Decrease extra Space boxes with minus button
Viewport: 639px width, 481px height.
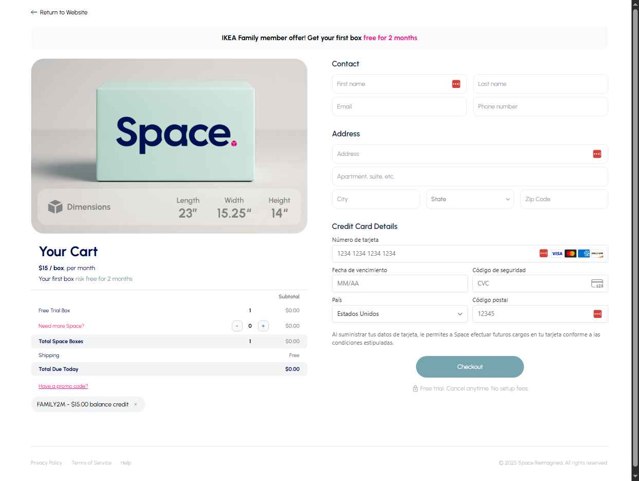tap(237, 326)
